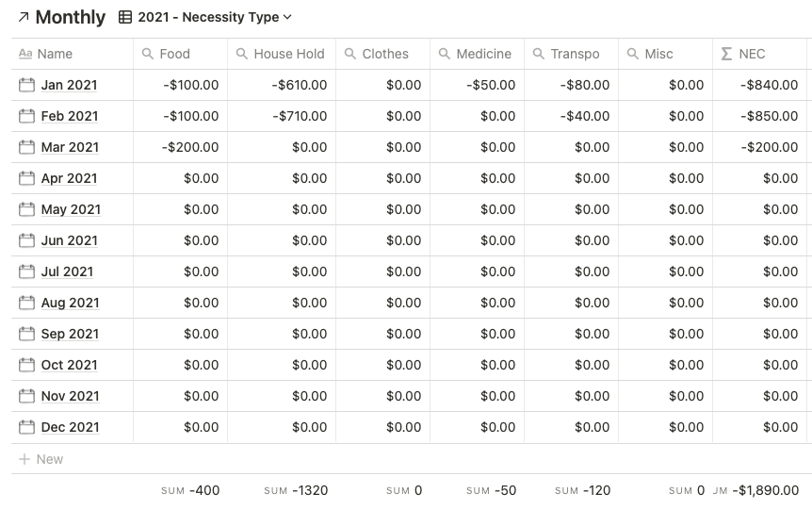Image resolution: width=812 pixels, height=510 pixels.
Task: Open the Mar 2021 page
Action: [70, 147]
